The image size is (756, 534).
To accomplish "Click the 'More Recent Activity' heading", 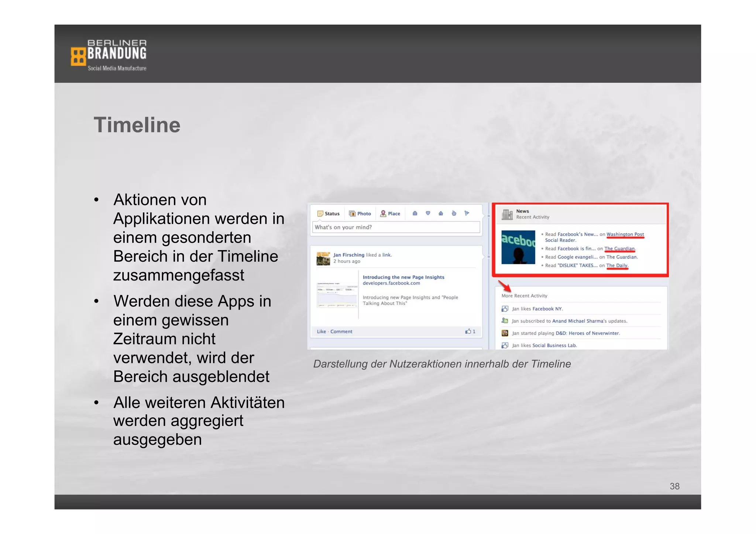I will coord(524,296).
